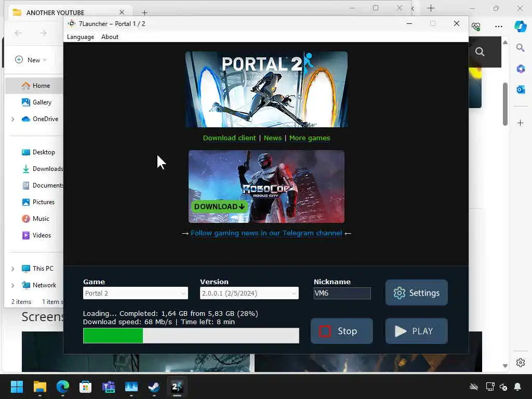Open the notifications bell in system tray
Image resolution: width=532 pixels, height=399 pixels.
[517, 387]
